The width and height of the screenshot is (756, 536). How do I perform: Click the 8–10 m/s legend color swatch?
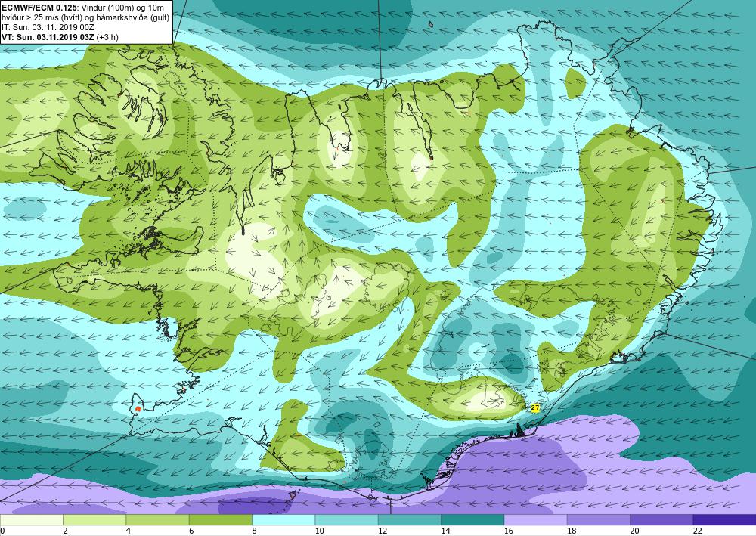coord(283,519)
